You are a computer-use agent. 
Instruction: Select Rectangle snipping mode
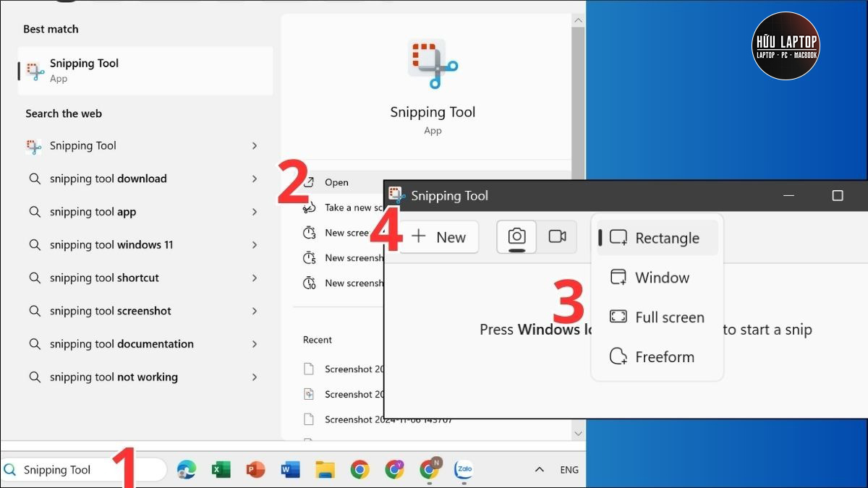pos(657,238)
